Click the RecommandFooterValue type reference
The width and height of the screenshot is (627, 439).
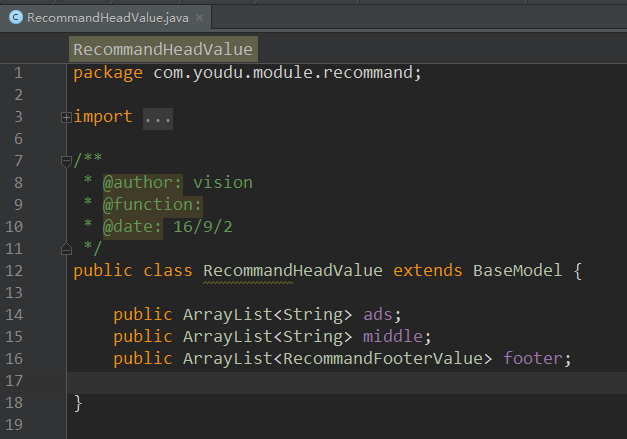pos(384,358)
